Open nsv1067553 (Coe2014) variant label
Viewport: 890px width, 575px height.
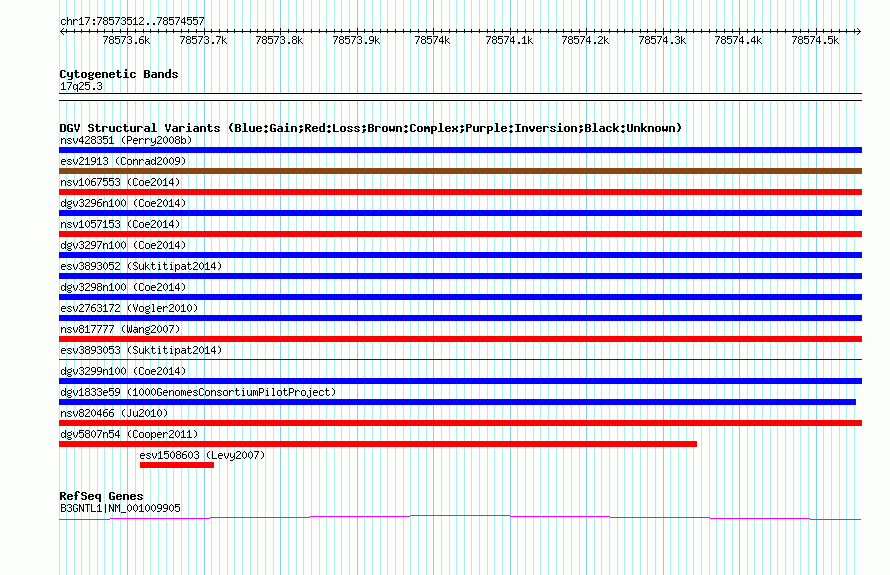tap(120, 182)
